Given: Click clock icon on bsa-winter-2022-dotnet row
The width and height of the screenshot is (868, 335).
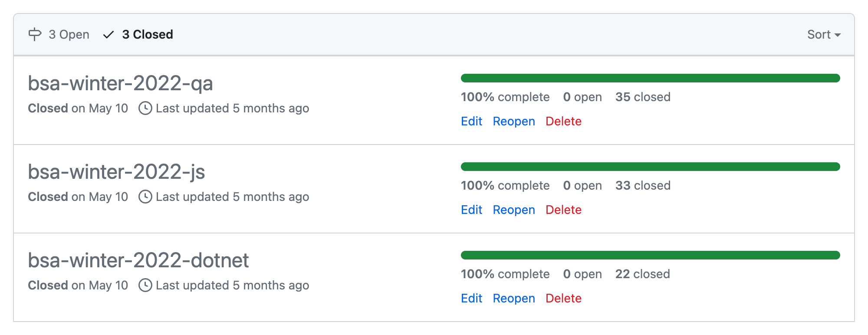Looking at the screenshot, I should coord(145,285).
